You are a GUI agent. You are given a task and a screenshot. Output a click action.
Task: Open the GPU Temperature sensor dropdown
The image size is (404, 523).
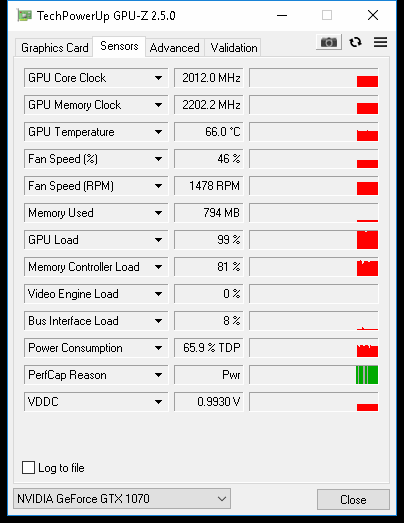pos(96,132)
